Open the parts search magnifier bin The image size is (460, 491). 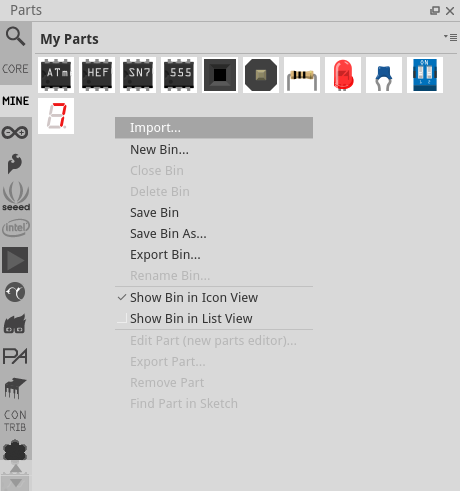click(15, 36)
